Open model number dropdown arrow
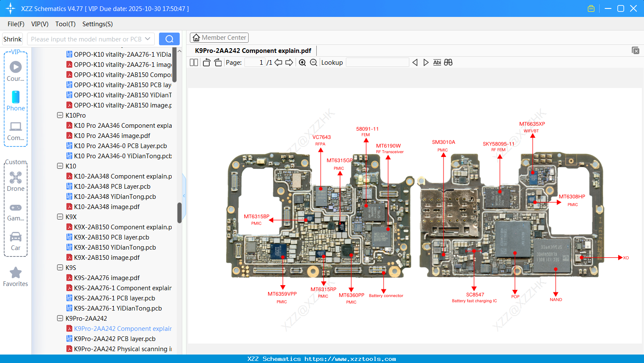 [x=148, y=39]
